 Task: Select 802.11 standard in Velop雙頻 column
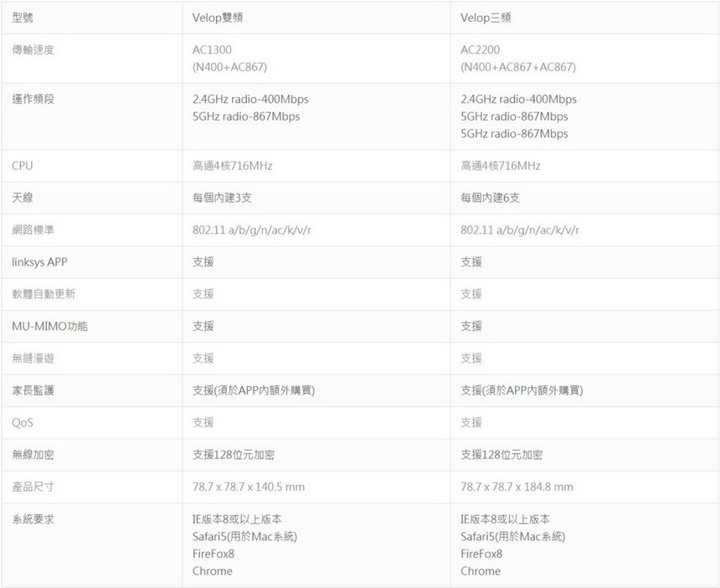[252, 230]
